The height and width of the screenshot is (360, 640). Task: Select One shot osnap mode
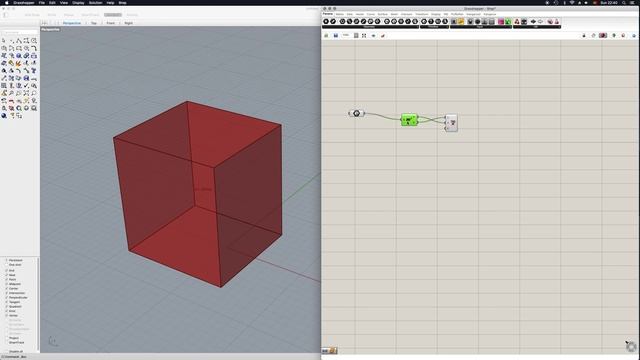[14, 264]
